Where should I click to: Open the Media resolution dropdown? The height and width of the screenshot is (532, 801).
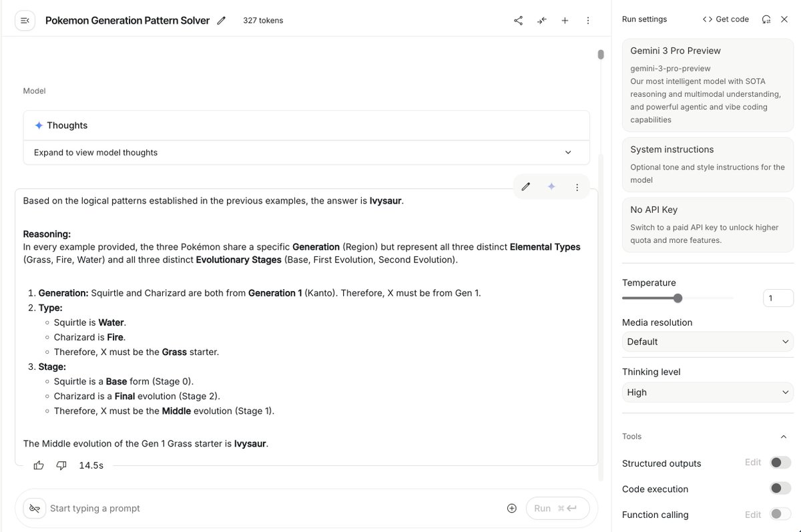(708, 341)
